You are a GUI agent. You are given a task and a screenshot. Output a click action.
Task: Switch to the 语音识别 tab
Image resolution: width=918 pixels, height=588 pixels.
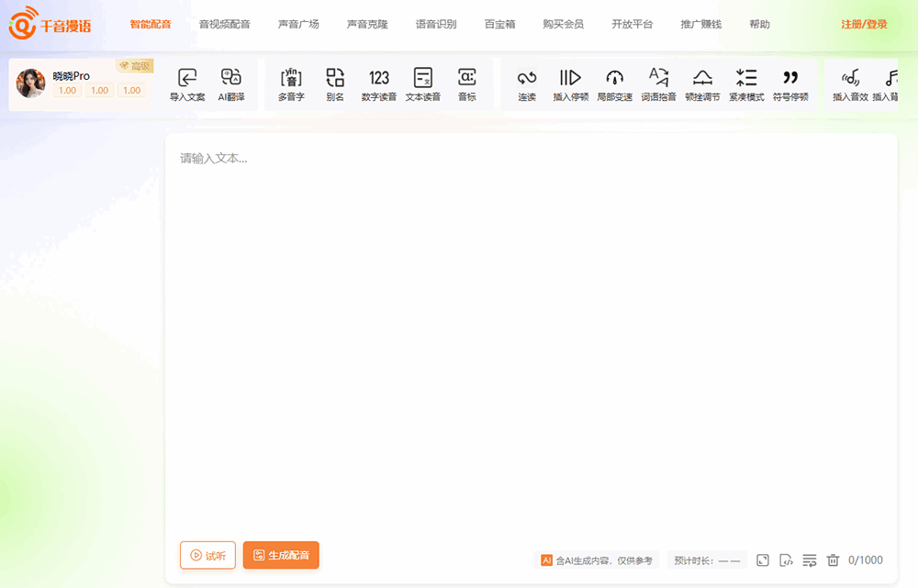tap(436, 24)
